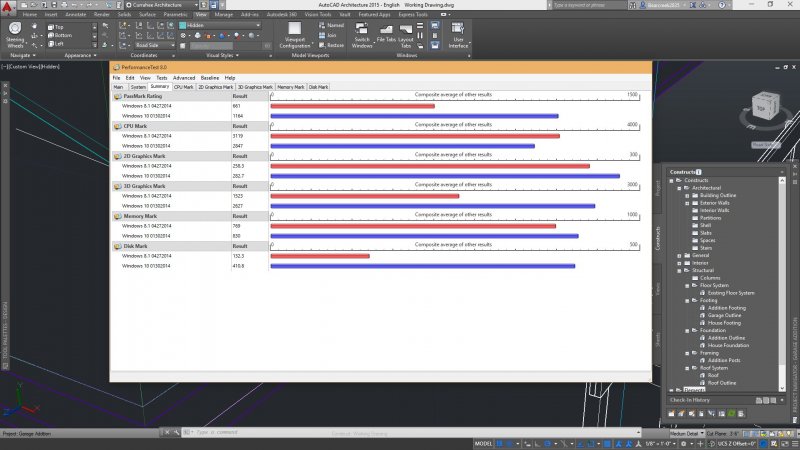This screenshot has height=450, width=800.
Task: Switch to 2D Graphics Mark tab
Action: tap(215, 87)
